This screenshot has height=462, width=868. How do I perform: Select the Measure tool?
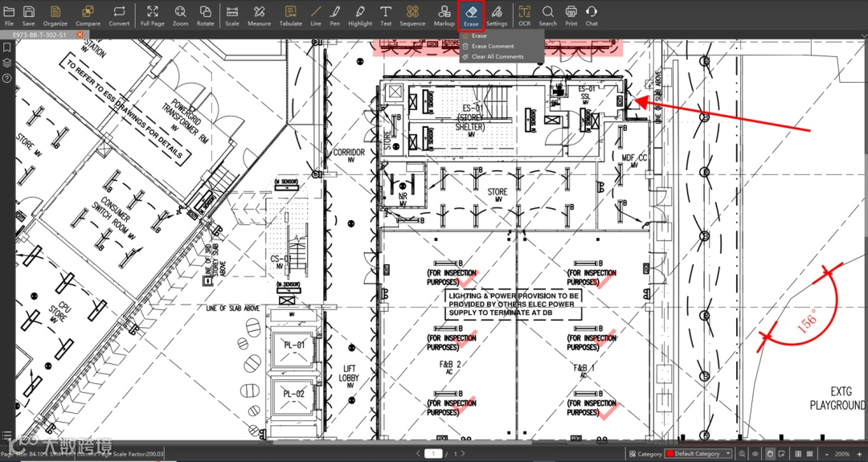tap(259, 15)
